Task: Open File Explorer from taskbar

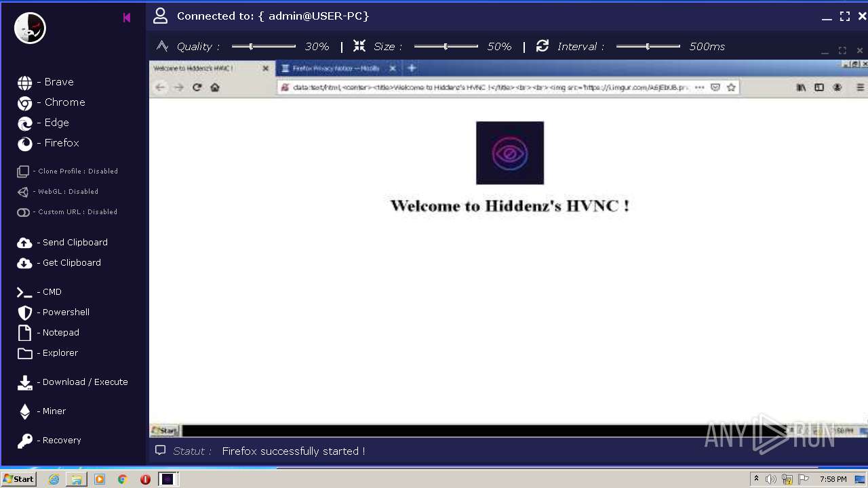Action: 77,479
